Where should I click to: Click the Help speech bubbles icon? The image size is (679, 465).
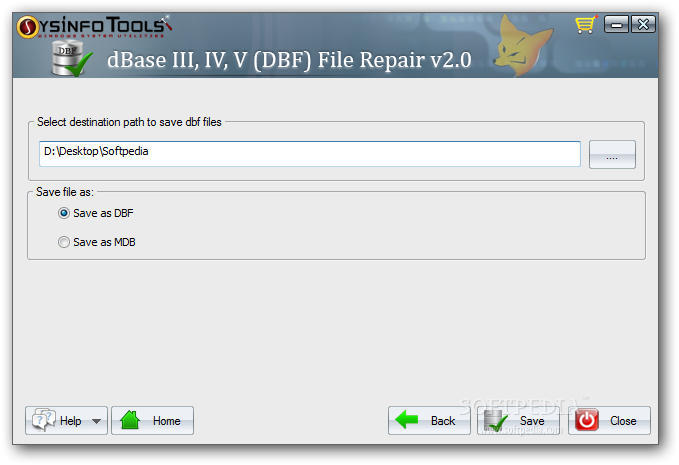[x=44, y=420]
